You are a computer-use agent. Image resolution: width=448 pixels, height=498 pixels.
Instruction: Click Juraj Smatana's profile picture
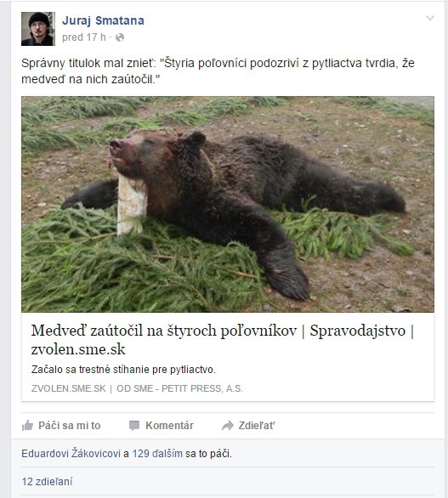(38, 29)
